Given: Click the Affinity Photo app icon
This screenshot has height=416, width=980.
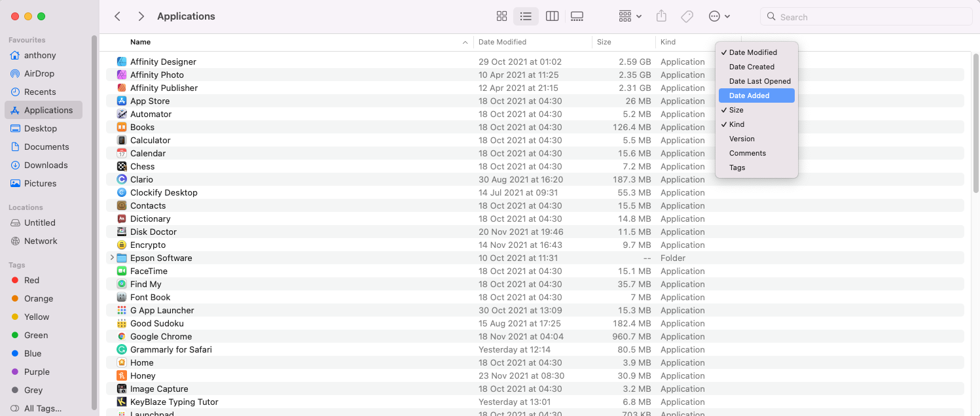Looking at the screenshot, I should pyautogui.click(x=122, y=75).
